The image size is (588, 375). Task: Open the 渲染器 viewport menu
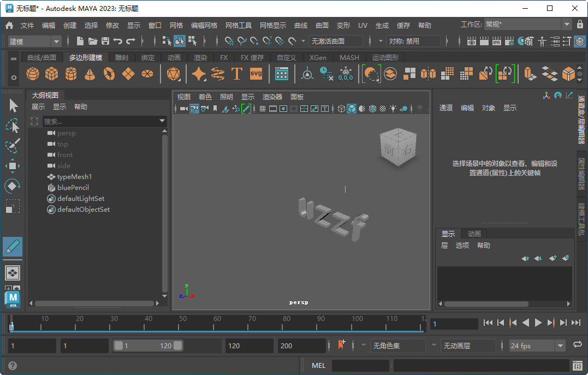point(271,97)
